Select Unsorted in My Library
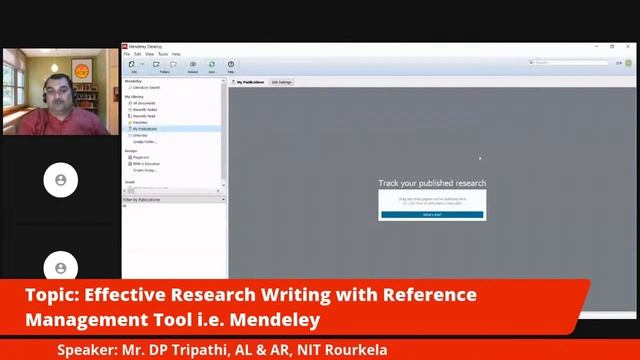This screenshot has width=640, height=360. point(140,135)
